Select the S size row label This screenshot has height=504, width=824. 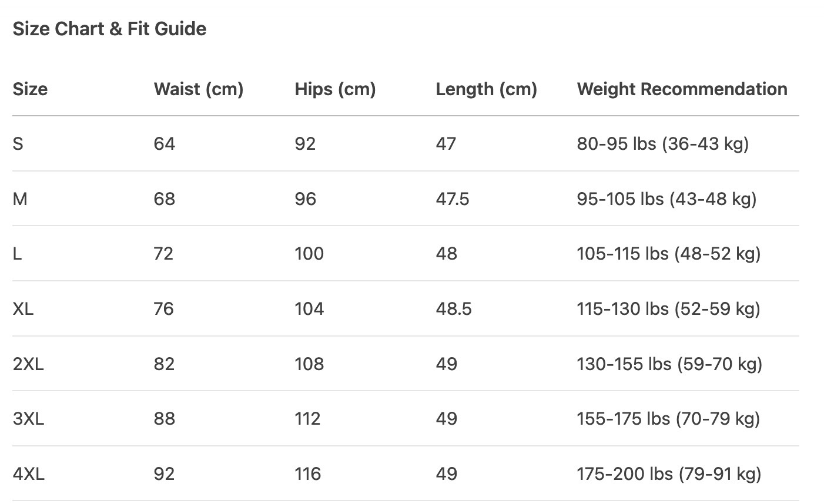[18, 144]
